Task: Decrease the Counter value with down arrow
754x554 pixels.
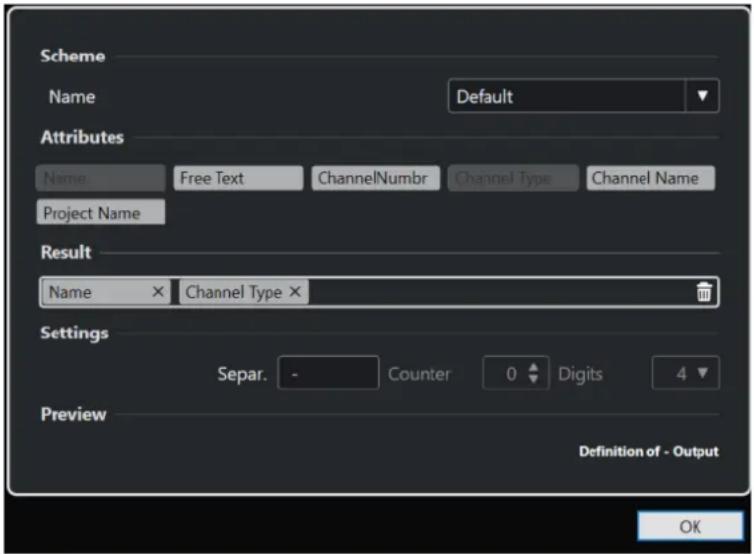Action: [x=533, y=379]
